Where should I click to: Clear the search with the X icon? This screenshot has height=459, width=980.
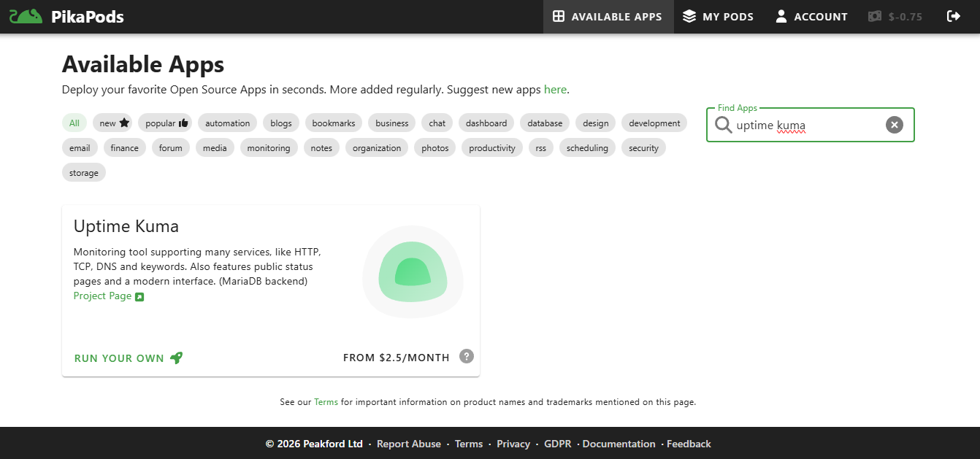(x=895, y=124)
